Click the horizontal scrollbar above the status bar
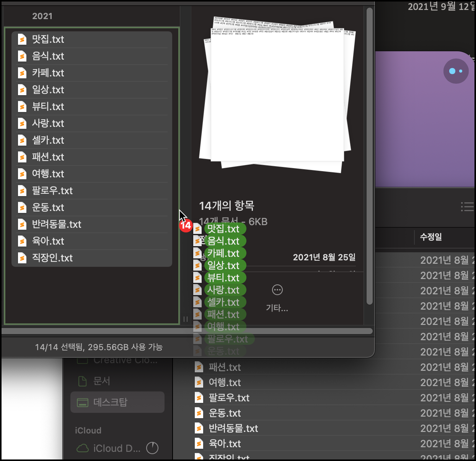The image size is (476, 461). (187, 331)
